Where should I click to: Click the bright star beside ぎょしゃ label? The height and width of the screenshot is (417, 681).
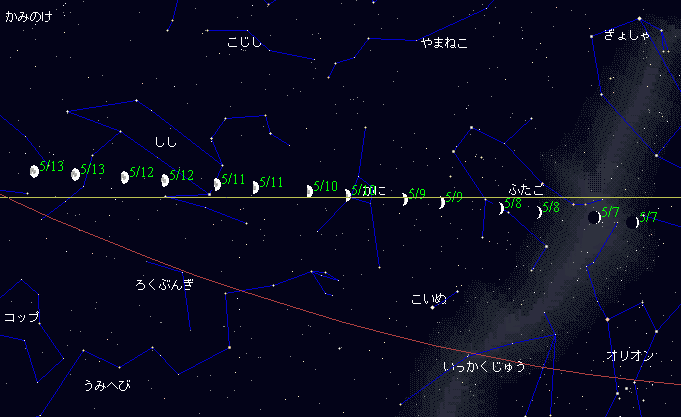click(x=640, y=18)
